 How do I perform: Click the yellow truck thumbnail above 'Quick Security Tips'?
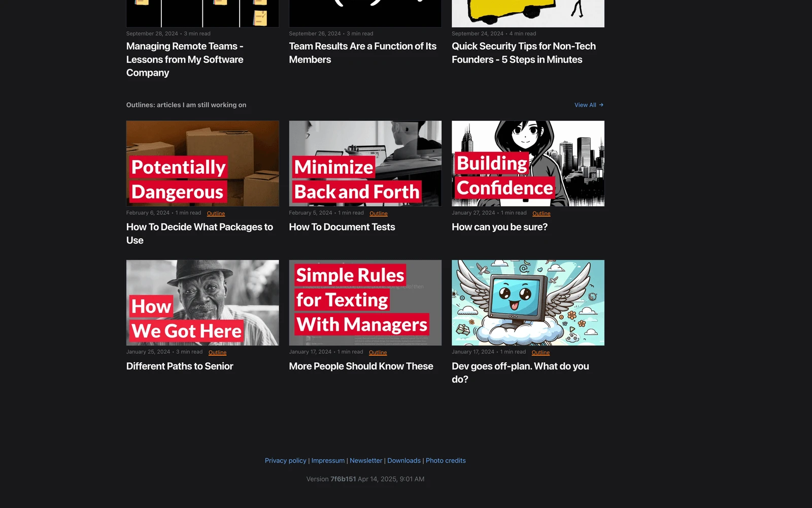[x=528, y=13]
